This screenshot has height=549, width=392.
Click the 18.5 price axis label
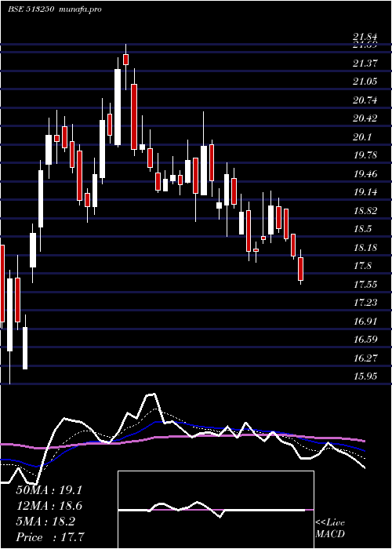click(x=362, y=229)
